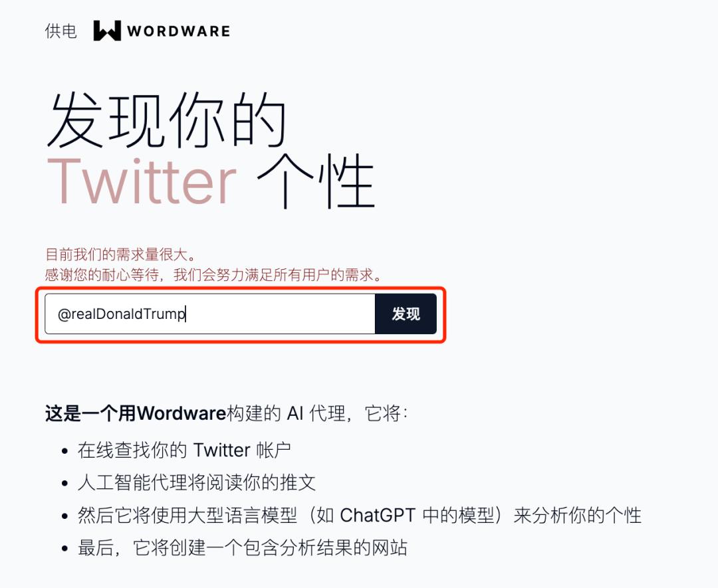
Task: Click the Wordware W logo icon
Action: (x=107, y=31)
